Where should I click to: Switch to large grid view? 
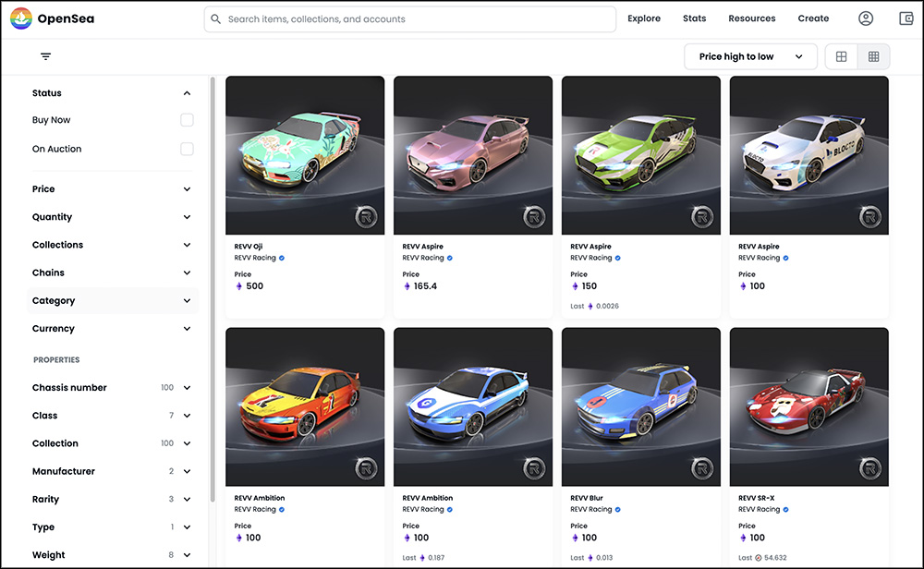[842, 56]
